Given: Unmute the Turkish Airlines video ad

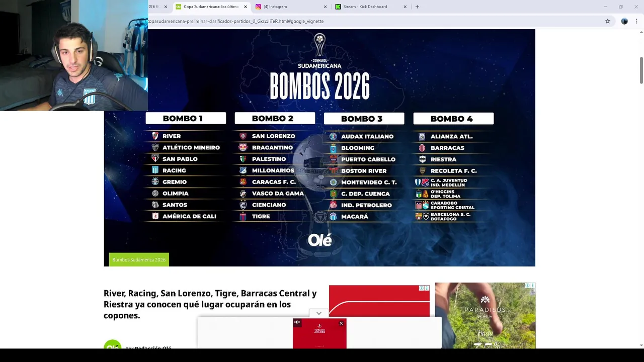Looking at the screenshot, I should [297, 322].
